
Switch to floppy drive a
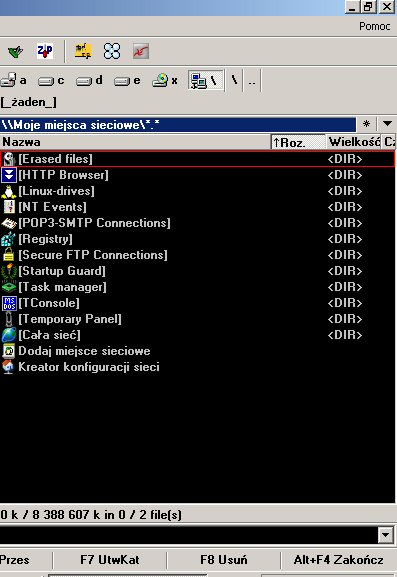coord(14,80)
